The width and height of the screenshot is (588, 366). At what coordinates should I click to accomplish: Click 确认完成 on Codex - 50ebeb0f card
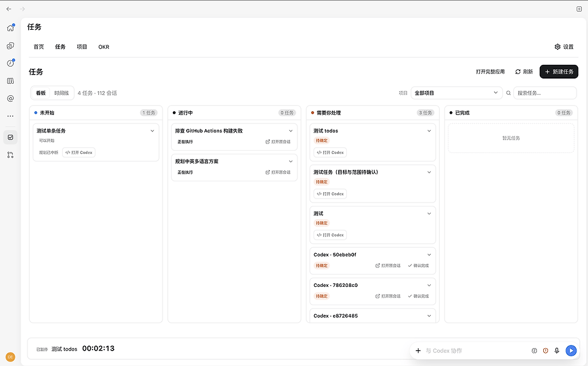(418, 266)
